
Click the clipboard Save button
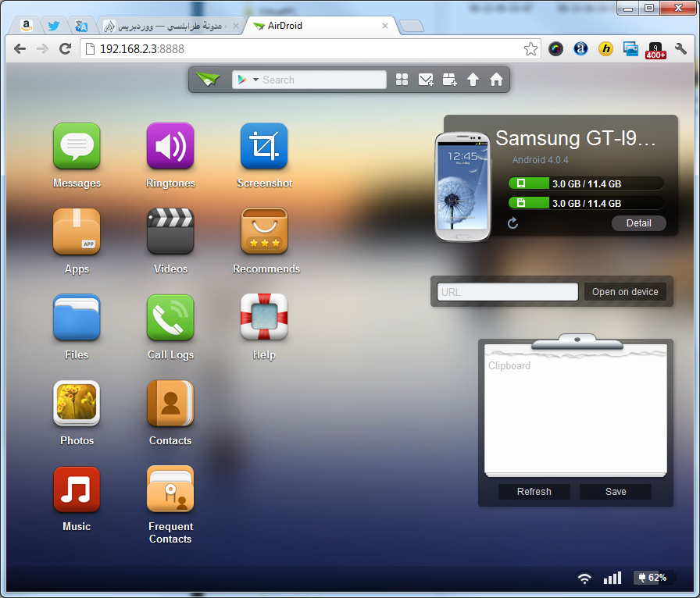click(x=616, y=491)
